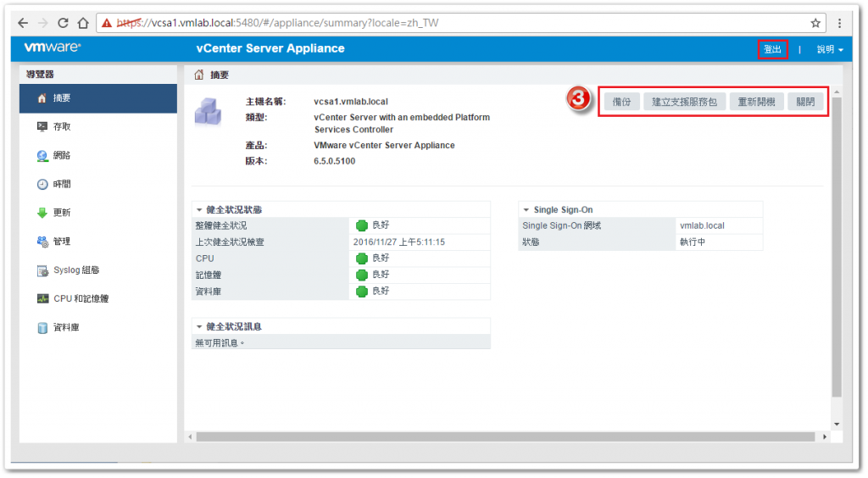The image size is (868, 478).
Task: Click the hostname value vcsa1.vmlab.local
Action: click(x=351, y=102)
